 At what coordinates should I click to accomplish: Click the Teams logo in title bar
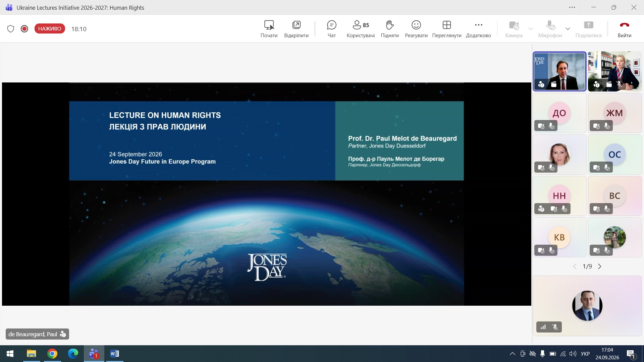pyautogui.click(x=9, y=7)
